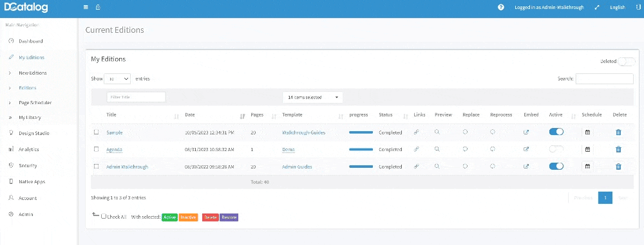Click the fullscreen expand arrows icon
The width and height of the screenshot is (644, 245).
(x=597, y=7)
